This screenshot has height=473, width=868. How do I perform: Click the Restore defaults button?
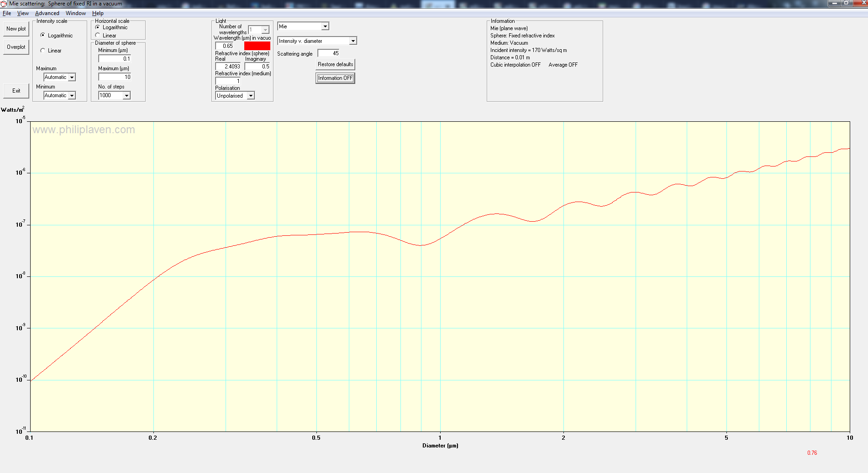[335, 64]
